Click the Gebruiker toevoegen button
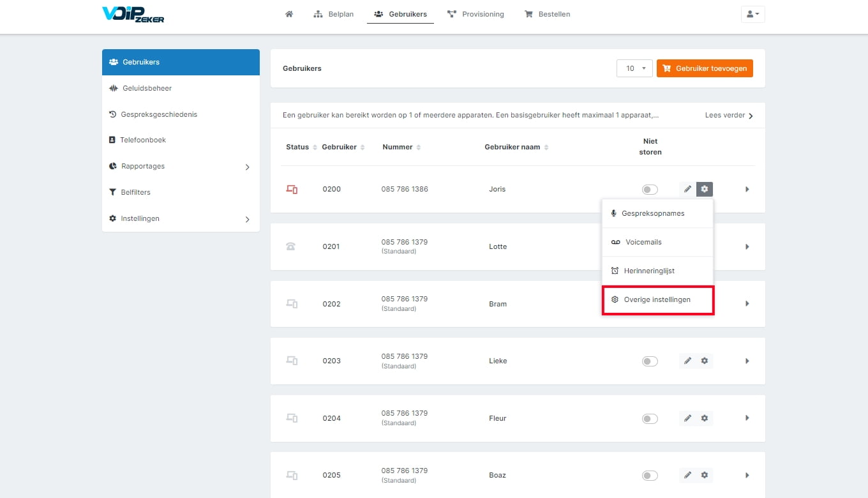Viewport: 868px width, 498px height. coord(705,68)
